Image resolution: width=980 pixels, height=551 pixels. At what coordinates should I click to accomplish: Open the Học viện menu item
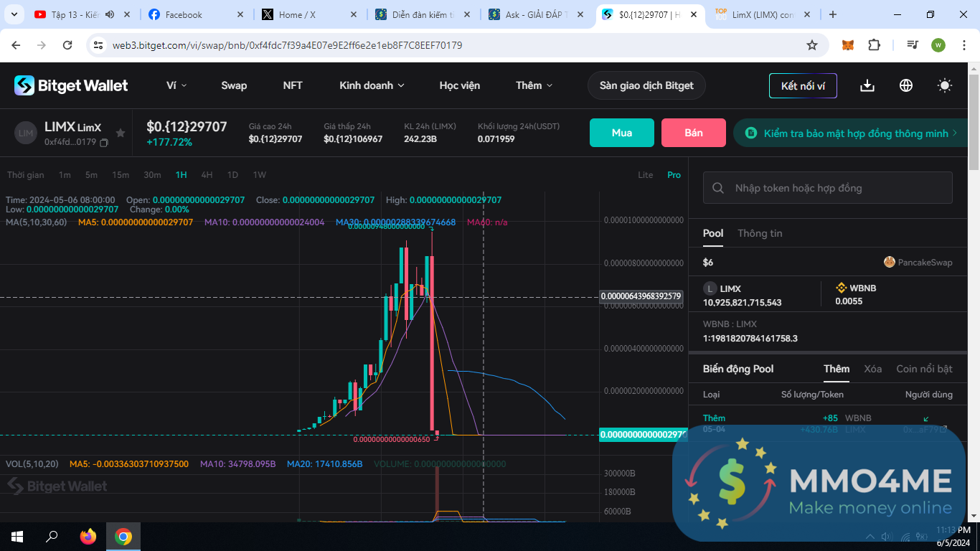pyautogui.click(x=460, y=85)
